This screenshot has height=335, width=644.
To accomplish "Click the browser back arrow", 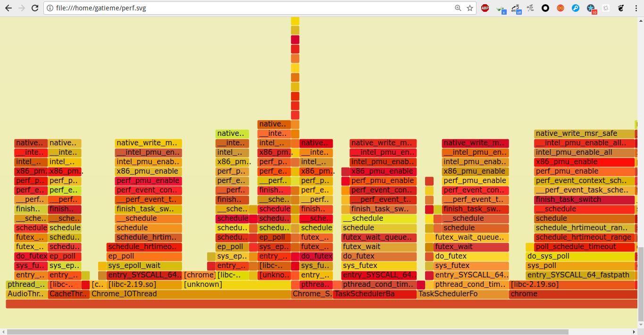I will 8,8.
